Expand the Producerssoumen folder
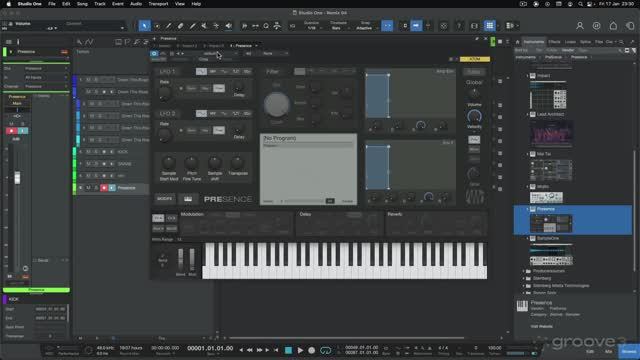 click(524, 271)
